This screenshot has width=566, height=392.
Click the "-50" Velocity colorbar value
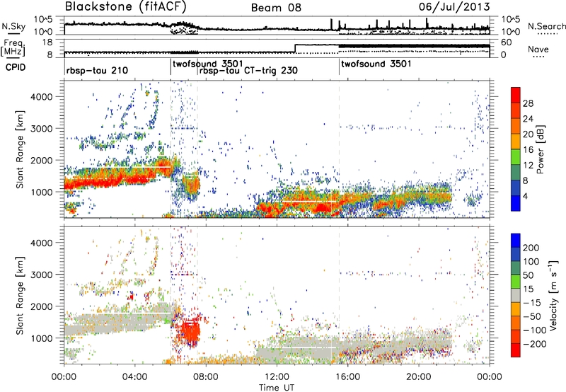click(x=531, y=316)
